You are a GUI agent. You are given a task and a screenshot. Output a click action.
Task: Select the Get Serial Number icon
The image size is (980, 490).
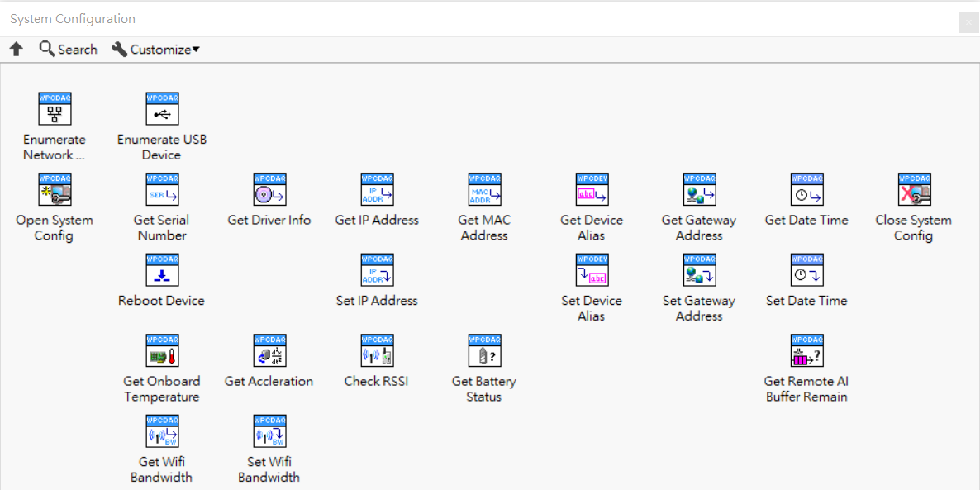click(x=162, y=189)
